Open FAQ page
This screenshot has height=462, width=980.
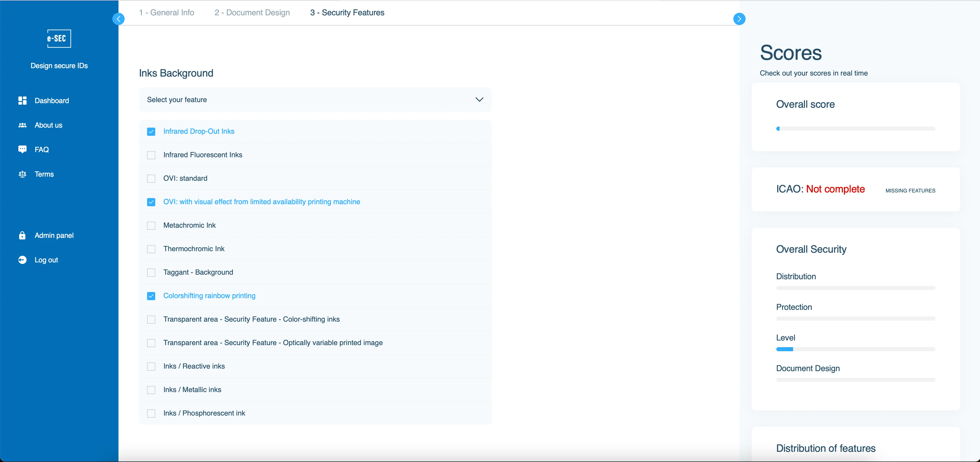(41, 149)
